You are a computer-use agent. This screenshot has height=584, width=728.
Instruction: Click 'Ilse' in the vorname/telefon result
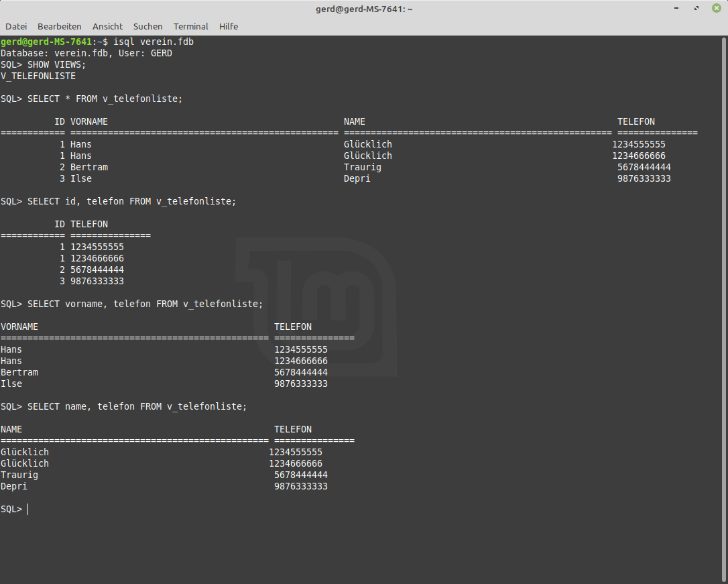pos(11,384)
